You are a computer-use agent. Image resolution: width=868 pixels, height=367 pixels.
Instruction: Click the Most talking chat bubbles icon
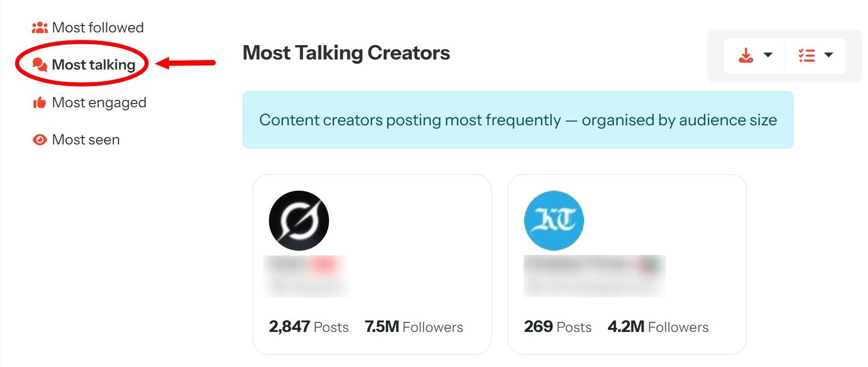tap(40, 65)
